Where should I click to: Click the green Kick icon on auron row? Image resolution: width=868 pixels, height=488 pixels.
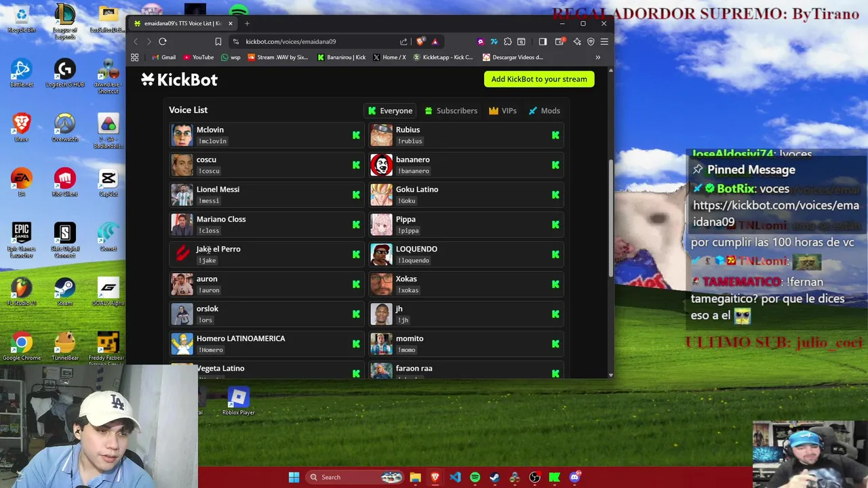click(x=356, y=284)
